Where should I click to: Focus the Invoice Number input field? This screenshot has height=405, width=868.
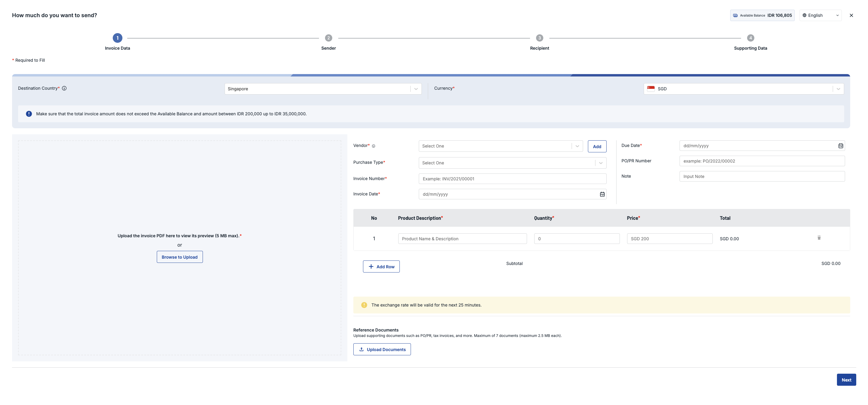tap(512, 179)
